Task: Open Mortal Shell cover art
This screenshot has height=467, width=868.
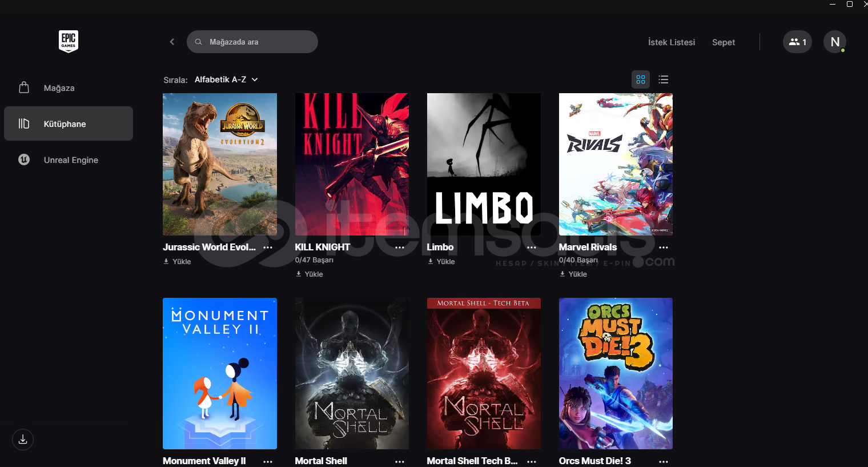Action: pos(352,373)
